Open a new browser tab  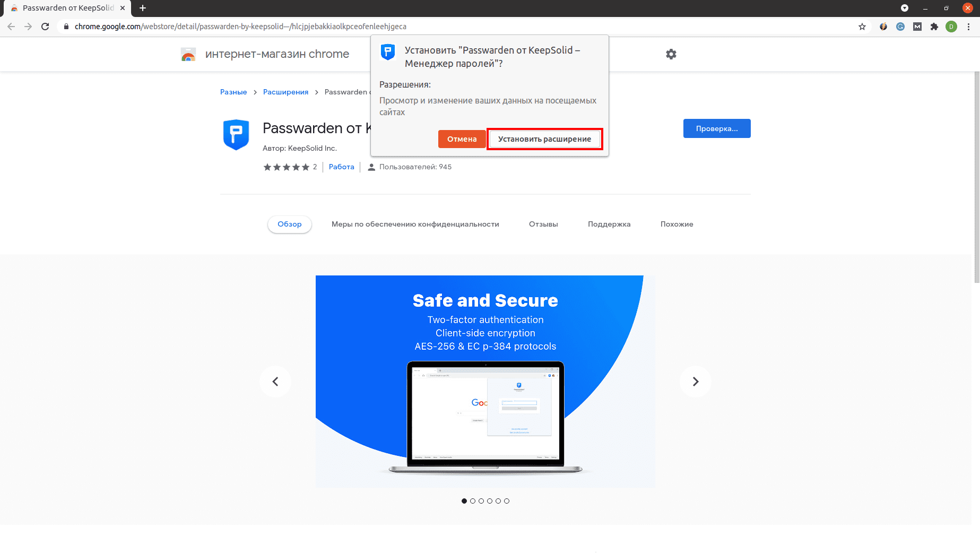(143, 8)
